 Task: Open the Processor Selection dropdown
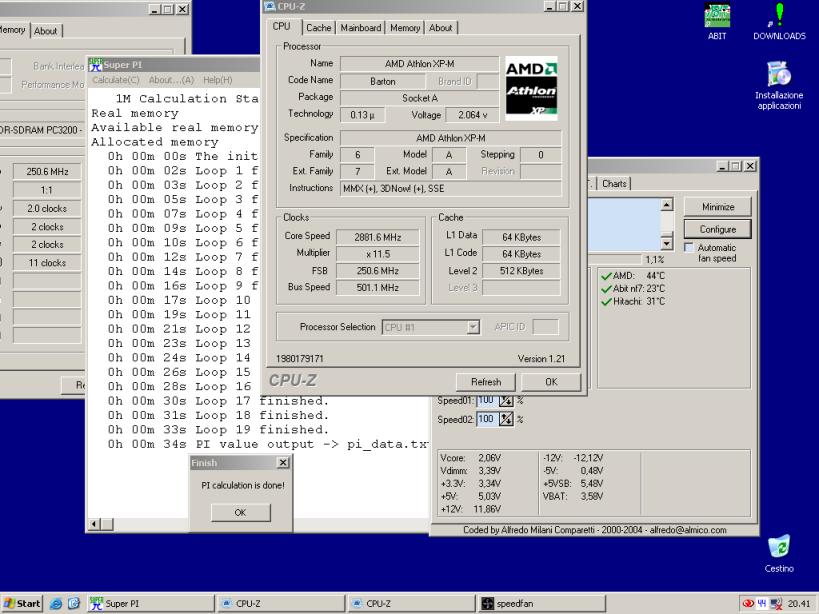click(x=473, y=327)
